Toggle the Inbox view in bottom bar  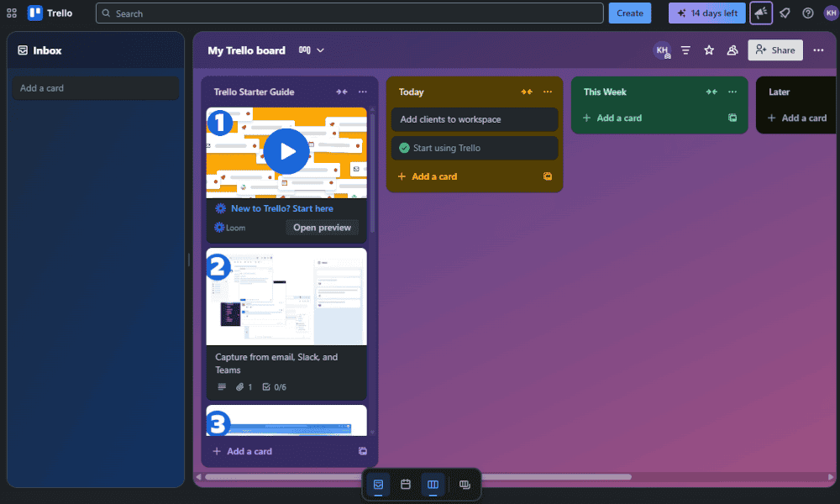378,485
